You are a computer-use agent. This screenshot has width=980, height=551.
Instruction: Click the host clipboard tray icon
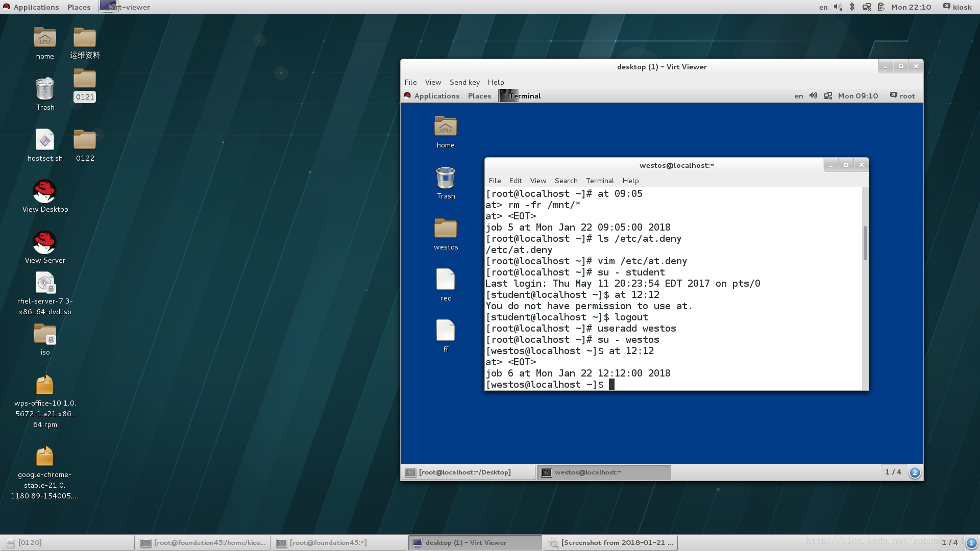pos(881,7)
